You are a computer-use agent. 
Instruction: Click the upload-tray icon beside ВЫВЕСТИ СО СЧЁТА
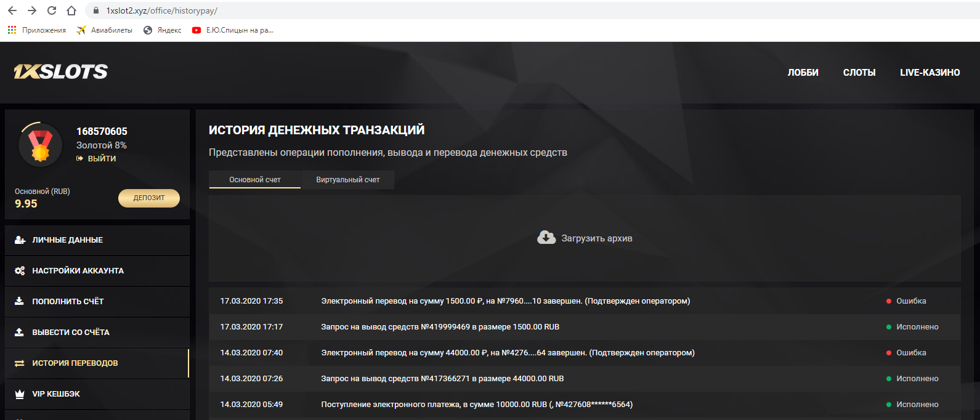(x=19, y=332)
